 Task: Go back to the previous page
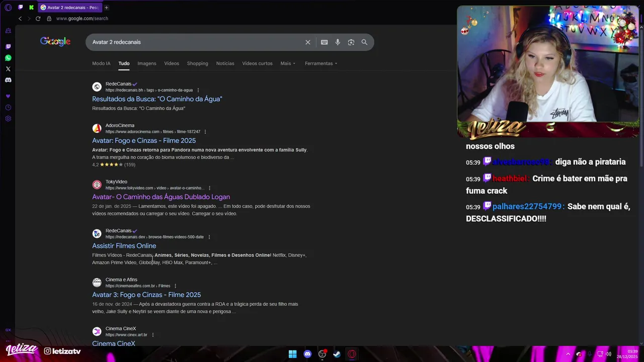click(x=20, y=19)
